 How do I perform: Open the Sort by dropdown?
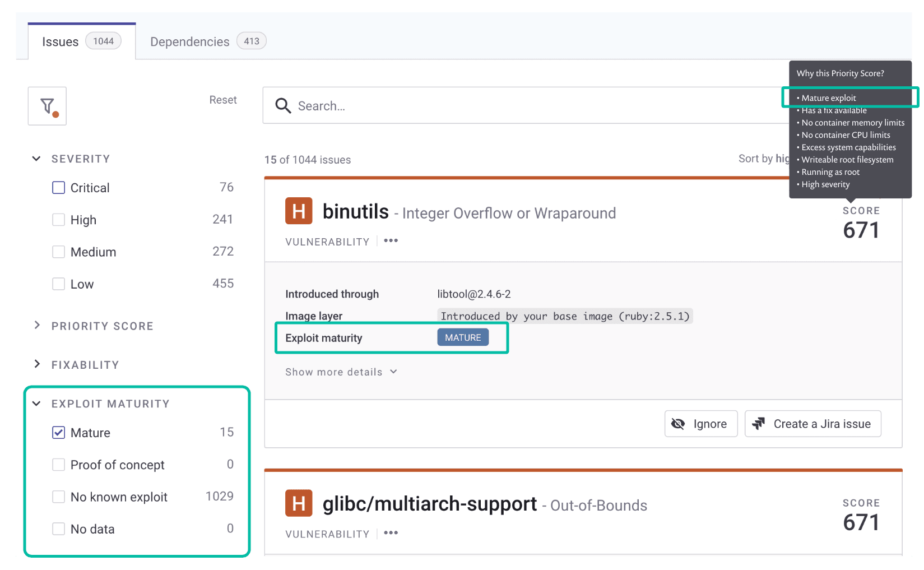[x=764, y=159]
